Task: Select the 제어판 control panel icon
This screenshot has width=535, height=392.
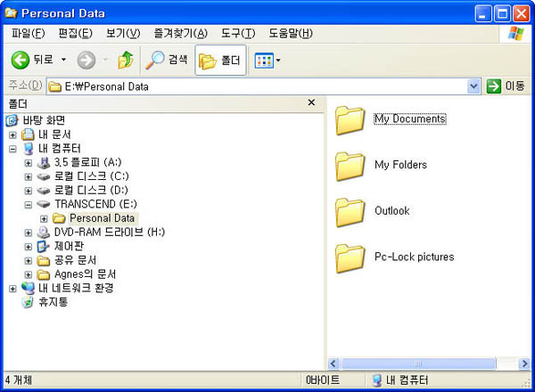Action: click(x=44, y=247)
